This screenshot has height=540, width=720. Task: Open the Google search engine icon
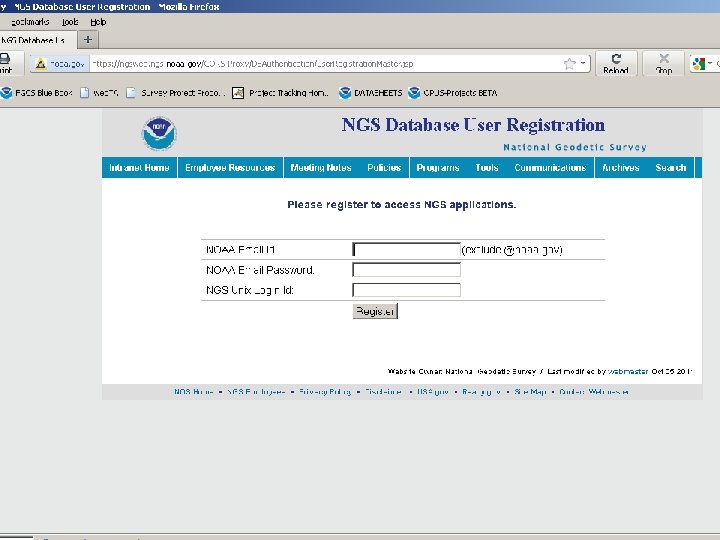point(699,64)
